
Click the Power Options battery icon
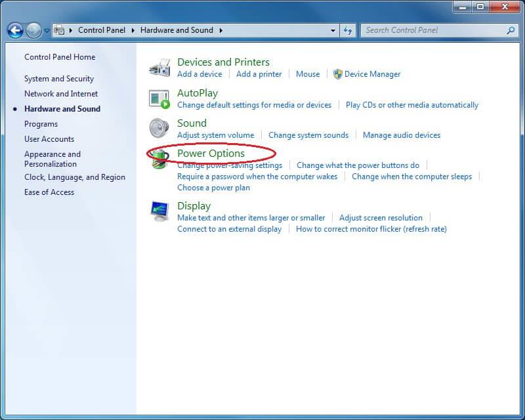point(159,158)
